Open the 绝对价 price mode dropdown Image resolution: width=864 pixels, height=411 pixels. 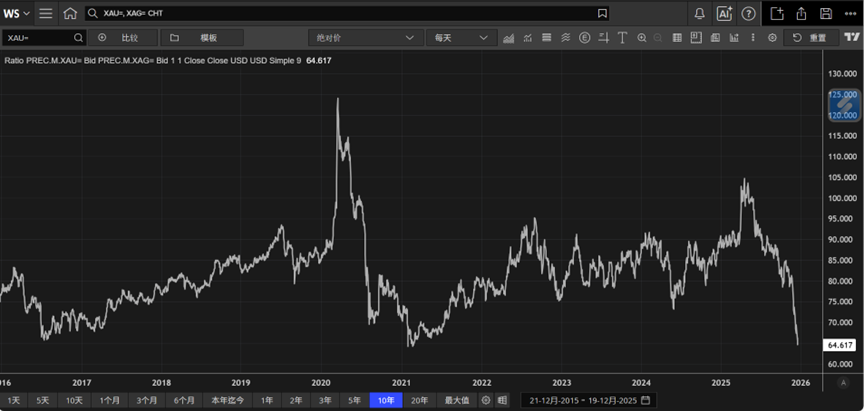(366, 38)
